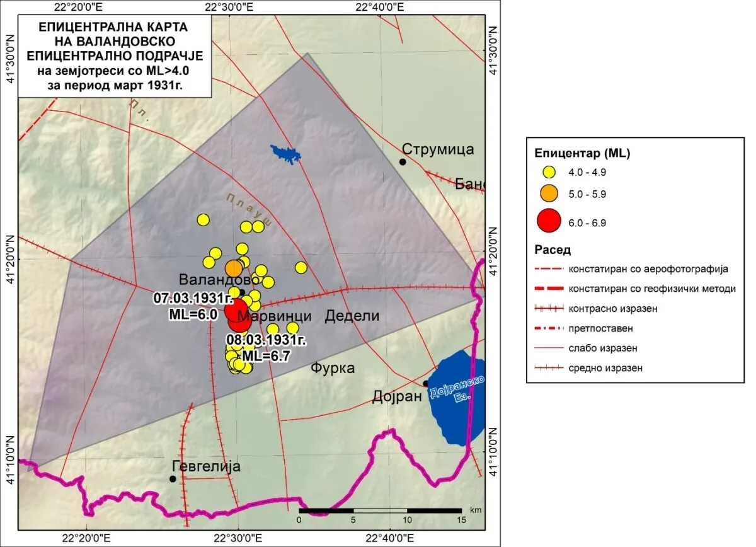Click the orange 5.0 - 5.9 legend circle
756x547 pixels.
[549, 192]
